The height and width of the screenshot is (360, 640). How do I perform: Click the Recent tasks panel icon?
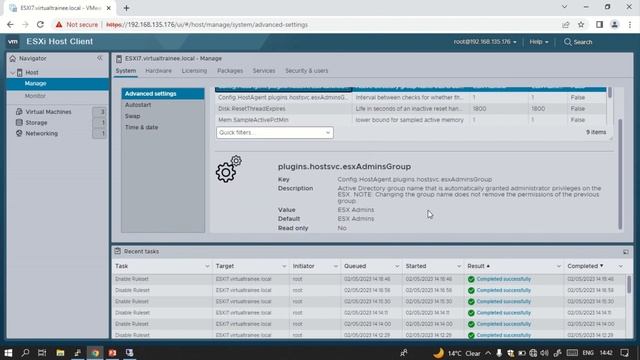click(x=118, y=251)
